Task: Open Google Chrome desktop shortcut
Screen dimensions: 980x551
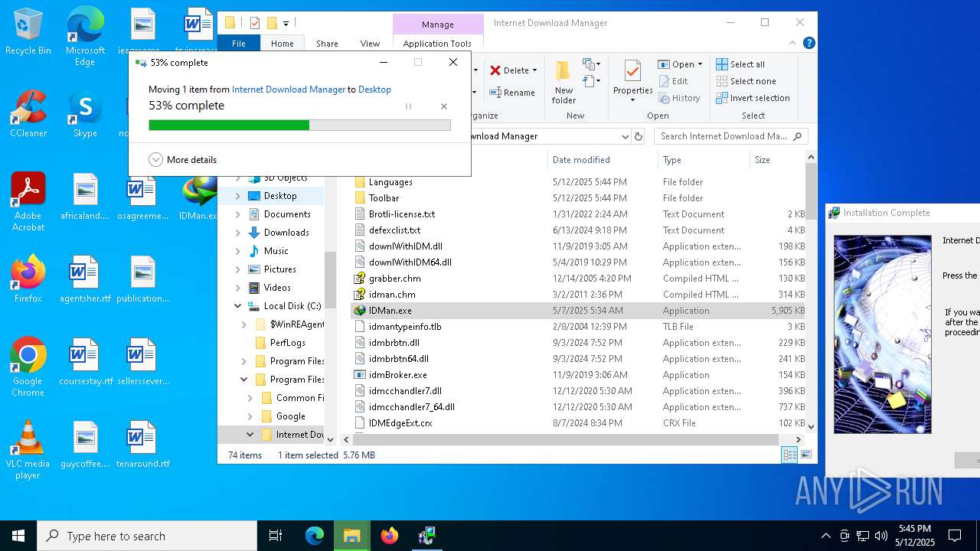Action: coord(28,367)
